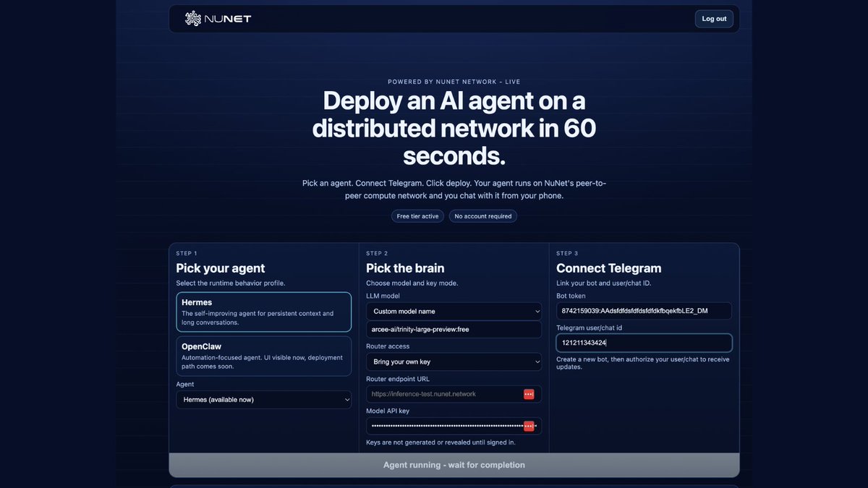Click the Pick your agent heading
Screen dimensions: 868x488
[221, 268]
